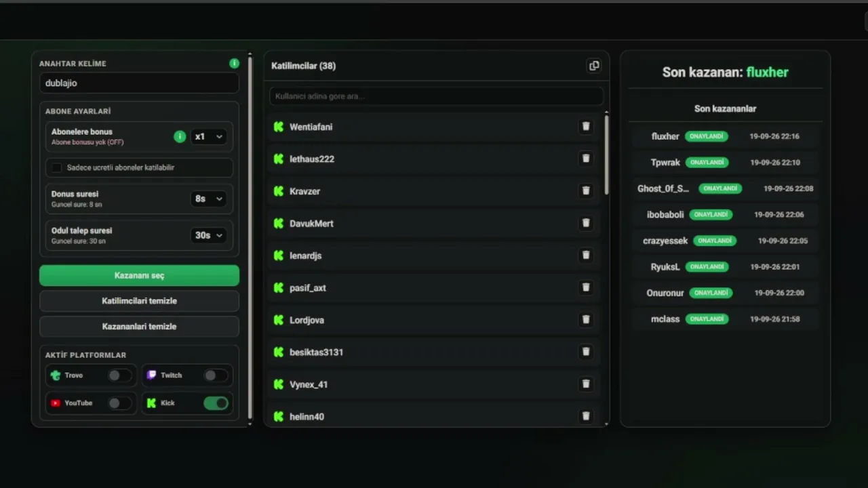868x488 pixels.
Task: Click the Katilimcilari temizle button
Action: pos(139,301)
